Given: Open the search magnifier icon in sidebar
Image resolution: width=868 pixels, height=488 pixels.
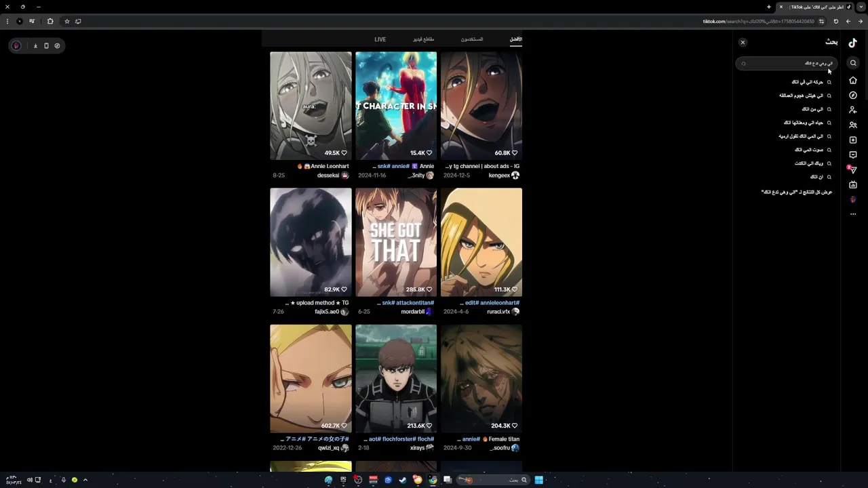Looking at the screenshot, I should 853,63.
